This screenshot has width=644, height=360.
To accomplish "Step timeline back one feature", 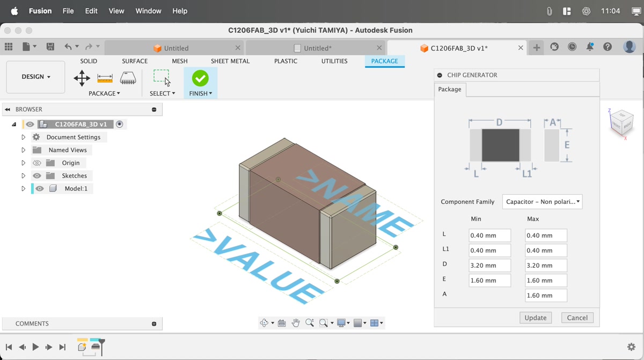I will (22, 347).
